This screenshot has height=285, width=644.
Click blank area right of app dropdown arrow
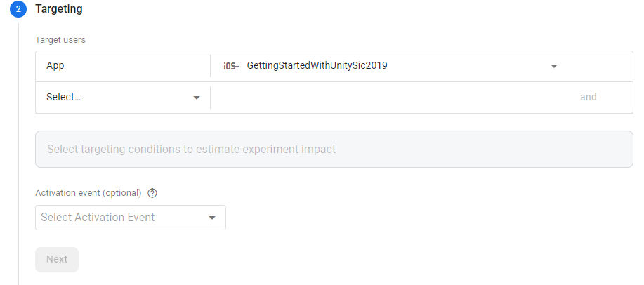(x=597, y=66)
